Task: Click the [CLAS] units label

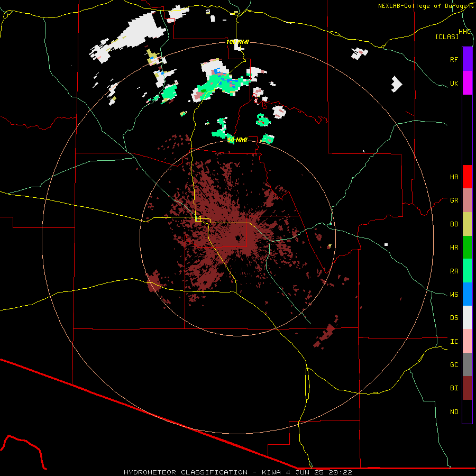Action: point(447,36)
